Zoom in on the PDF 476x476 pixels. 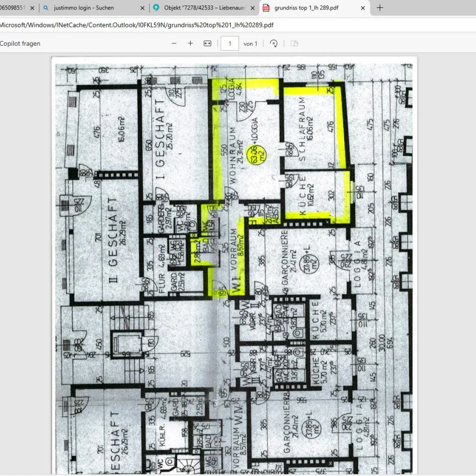pyautogui.click(x=191, y=44)
